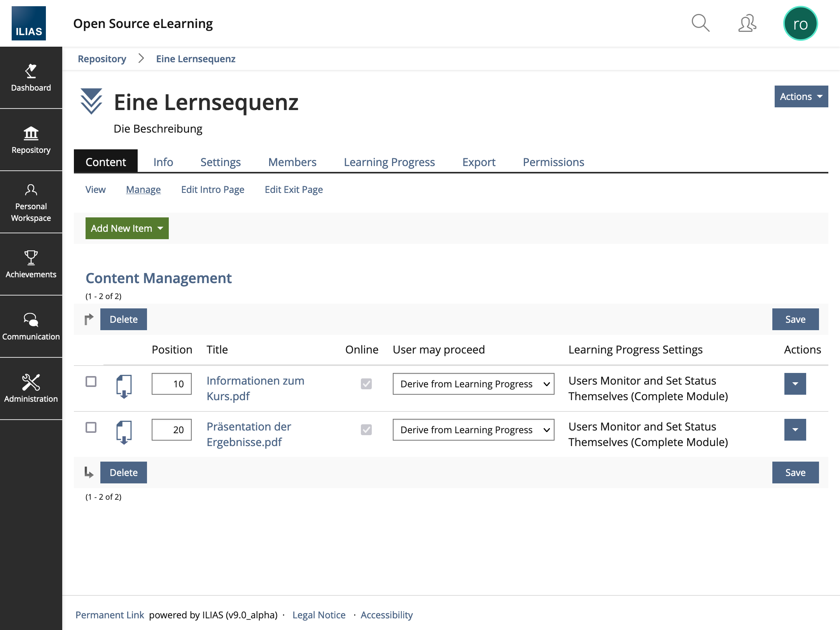The image size is (840, 630).
Task: Open the Permanent Link in footer
Action: click(x=110, y=615)
